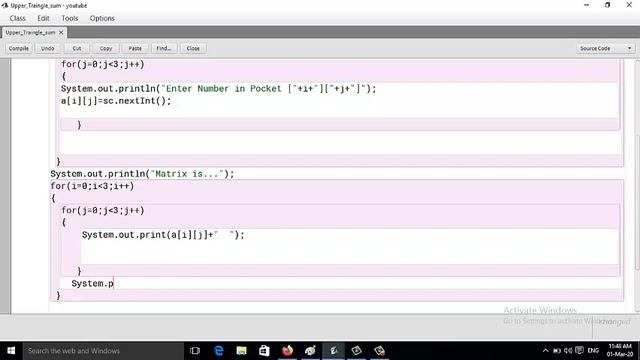Place cursor after System.p text
The width and height of the screenshot is (640, 360).
(x=114, y=283)
